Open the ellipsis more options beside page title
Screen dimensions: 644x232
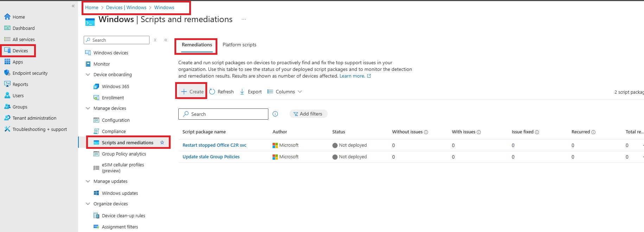point(244,19)
